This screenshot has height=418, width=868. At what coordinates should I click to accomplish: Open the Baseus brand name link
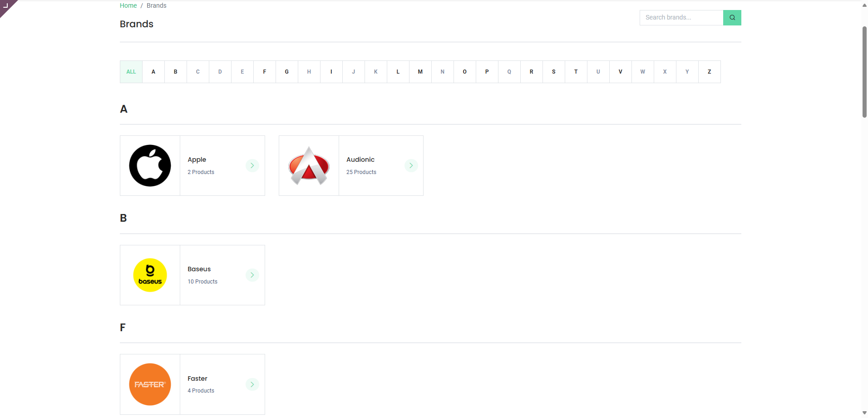[199, 269]
